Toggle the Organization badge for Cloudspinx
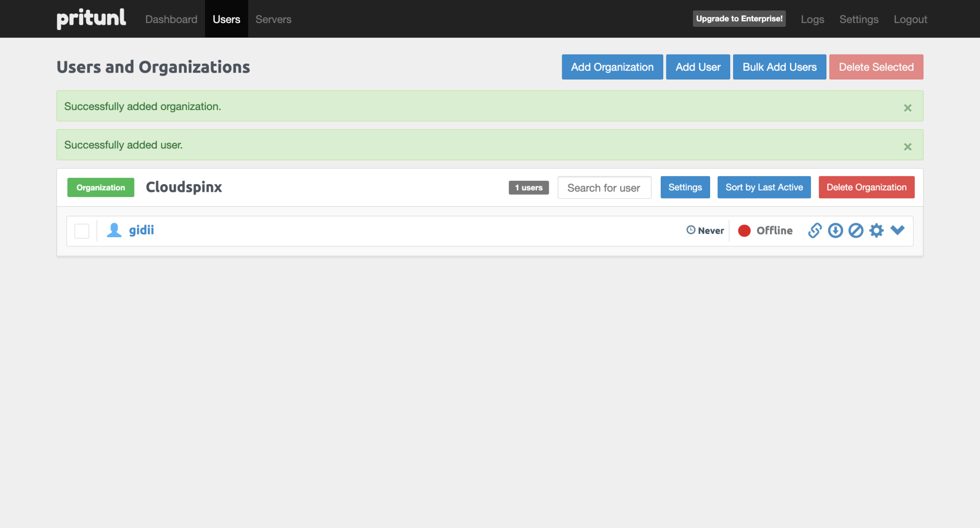 [x=100, y=187]
